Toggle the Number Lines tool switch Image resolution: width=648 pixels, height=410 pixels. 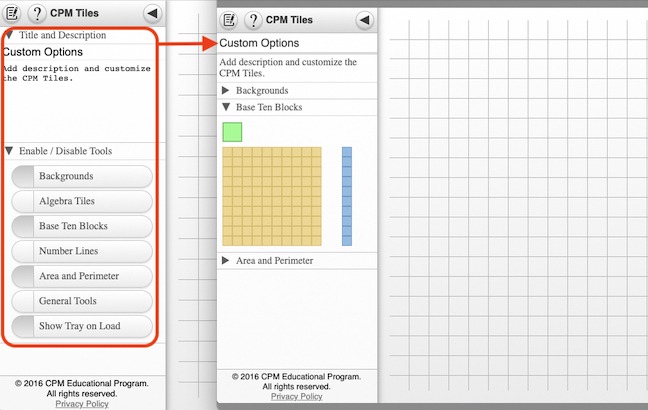coord(82,251)
